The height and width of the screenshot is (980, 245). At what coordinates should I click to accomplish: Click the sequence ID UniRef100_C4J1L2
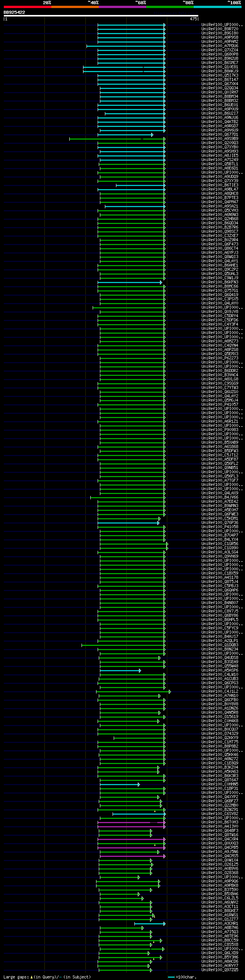coord(220,692)
